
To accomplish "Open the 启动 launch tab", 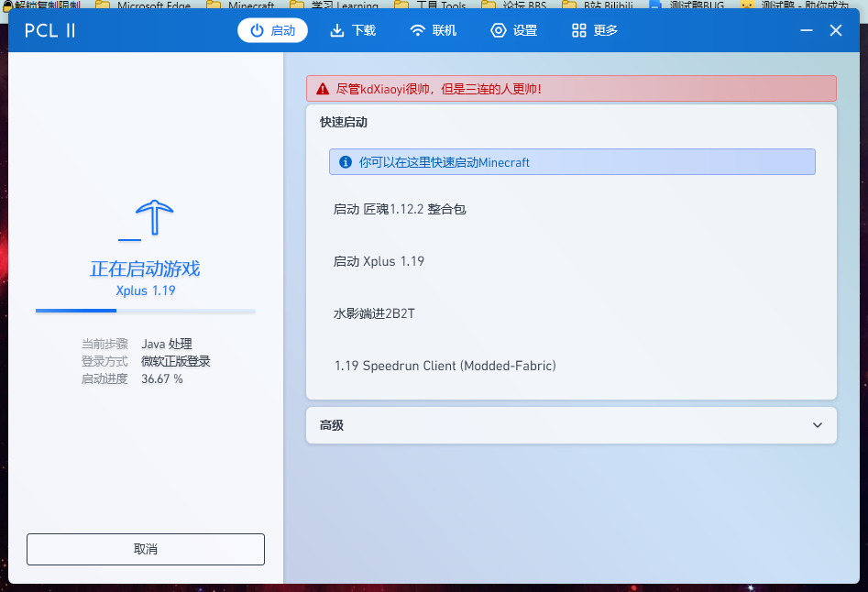I will pyautogui.click(x=272, y=30).
